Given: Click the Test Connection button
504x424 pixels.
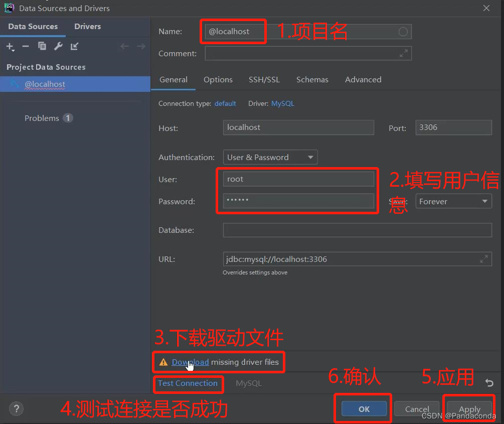Looking at the screenshot, I should [x=188, y=383].
